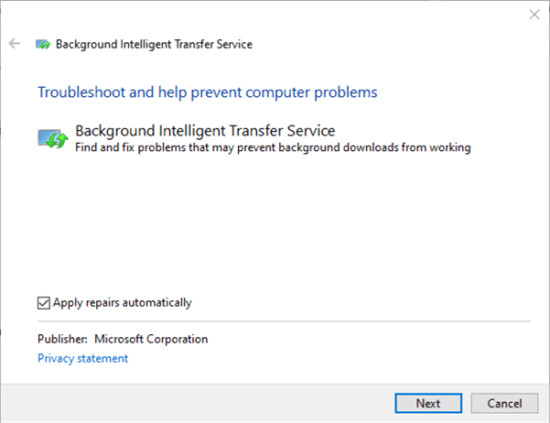Proceed with the Next button
This screenshot has width=550, height=423.
[428, 403]
